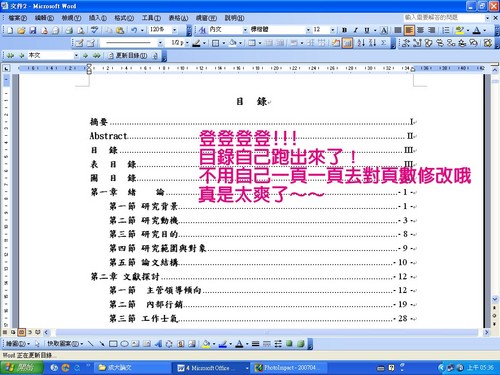Click the 更新目錄 (Update TOC) button
The height and width of the screenshot is (375, 500).
pyautogui.click(x=127, y=56)
